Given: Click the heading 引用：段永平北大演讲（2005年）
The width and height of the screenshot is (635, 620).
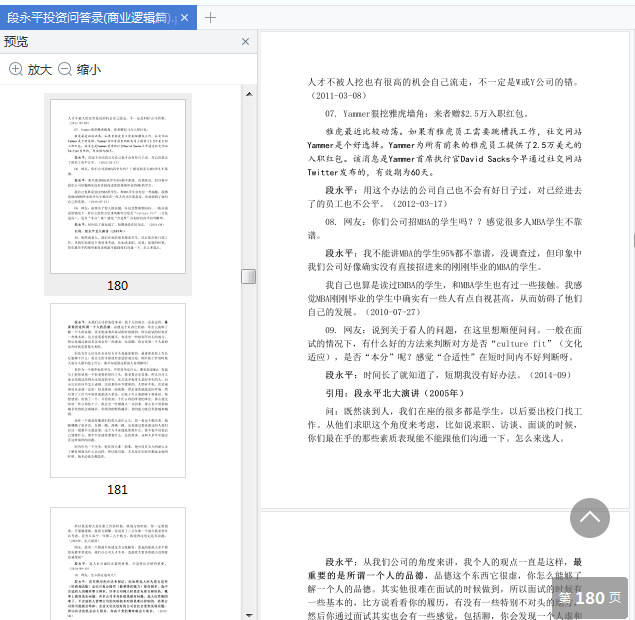Looking at the screenshot, I should (395, 393).
